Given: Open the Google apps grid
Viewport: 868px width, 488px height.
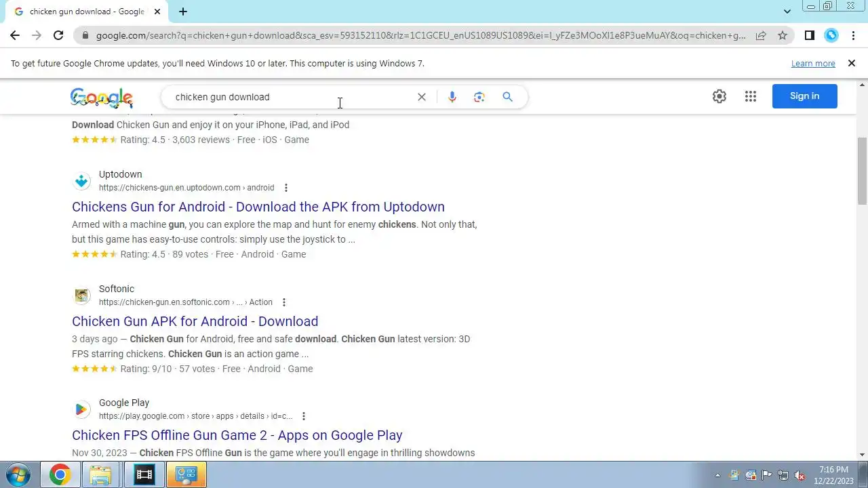Looking at the screenshot, I should point(750,96).
